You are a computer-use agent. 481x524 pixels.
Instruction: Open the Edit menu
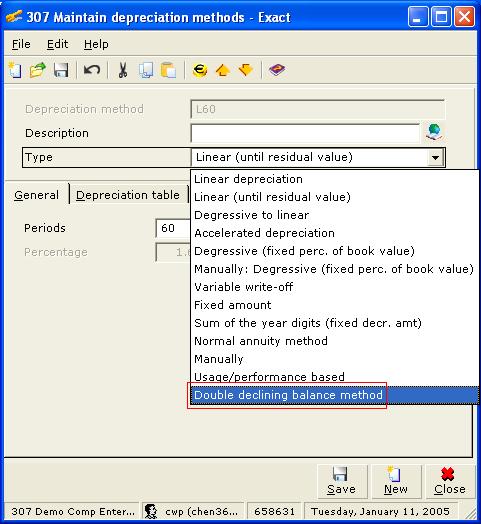pyautogui.click(x=57, y=44)
